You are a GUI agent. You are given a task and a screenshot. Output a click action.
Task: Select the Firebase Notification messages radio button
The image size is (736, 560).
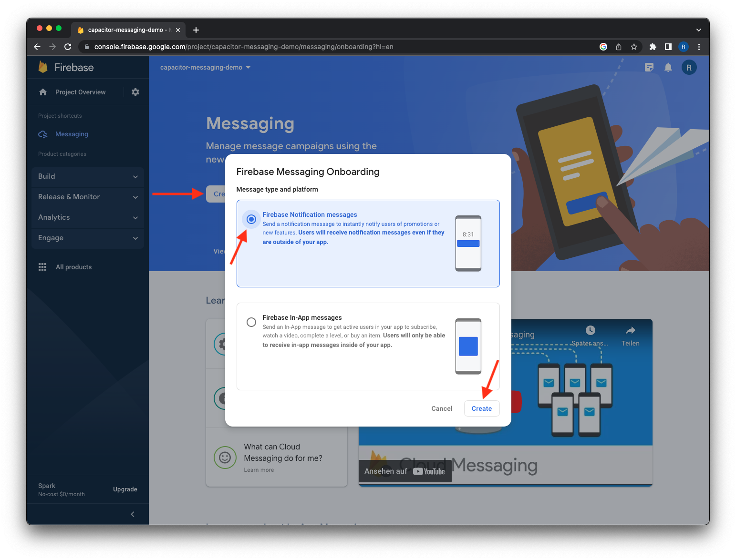point(251,219)
